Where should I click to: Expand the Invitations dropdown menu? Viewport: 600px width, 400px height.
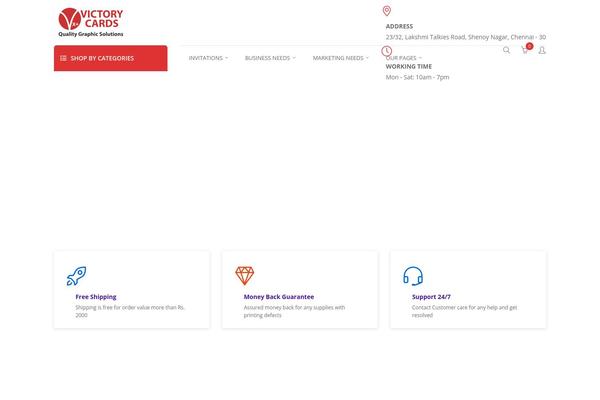coord(208,58)
